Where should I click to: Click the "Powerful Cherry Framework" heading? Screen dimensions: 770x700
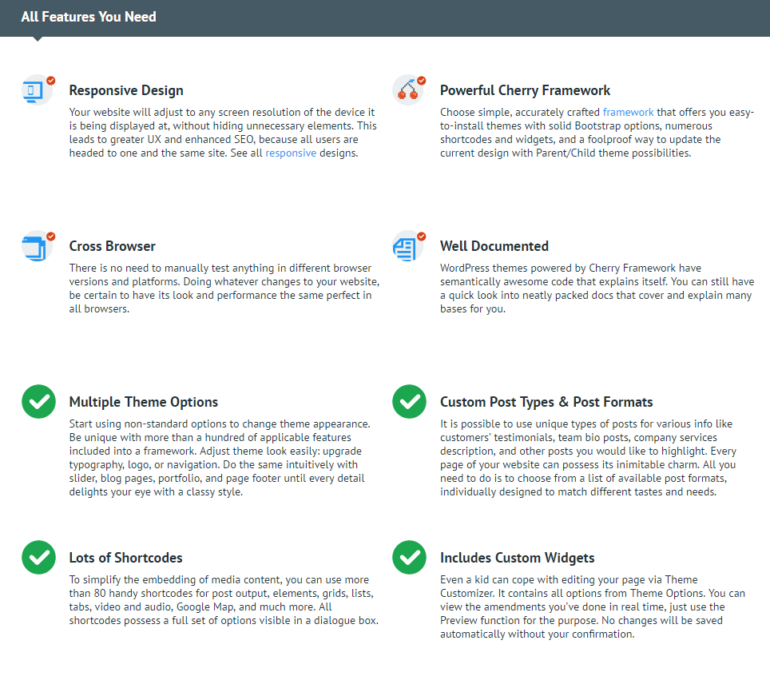(x=525, y=90)
